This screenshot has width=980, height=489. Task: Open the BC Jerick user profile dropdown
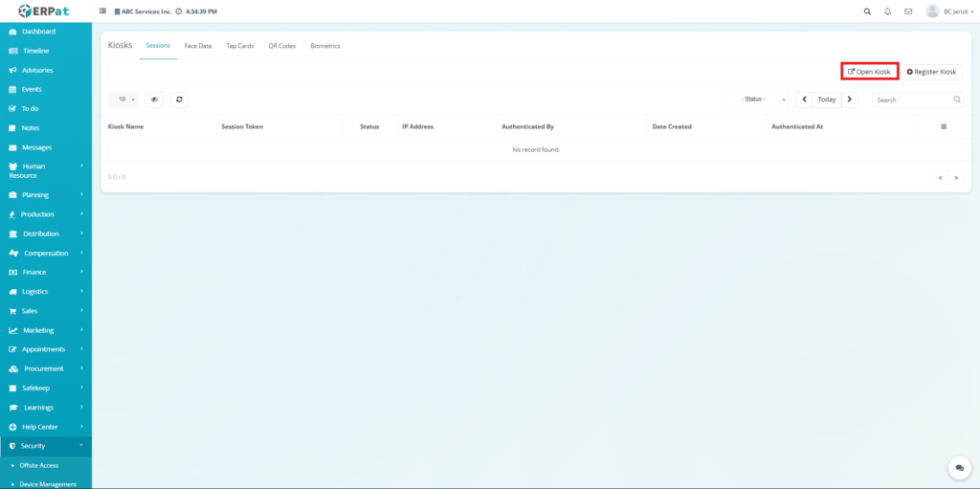click(x=948, y=11)
